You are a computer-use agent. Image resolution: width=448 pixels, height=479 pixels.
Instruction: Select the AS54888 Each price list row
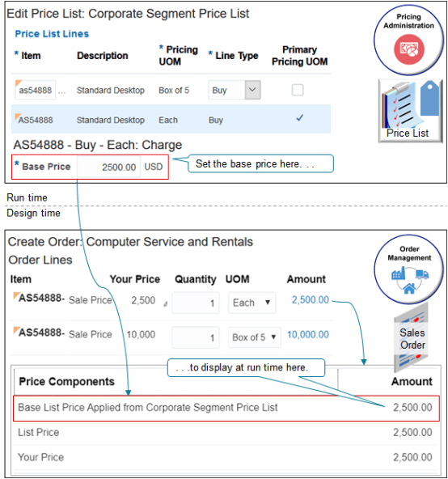171,119
